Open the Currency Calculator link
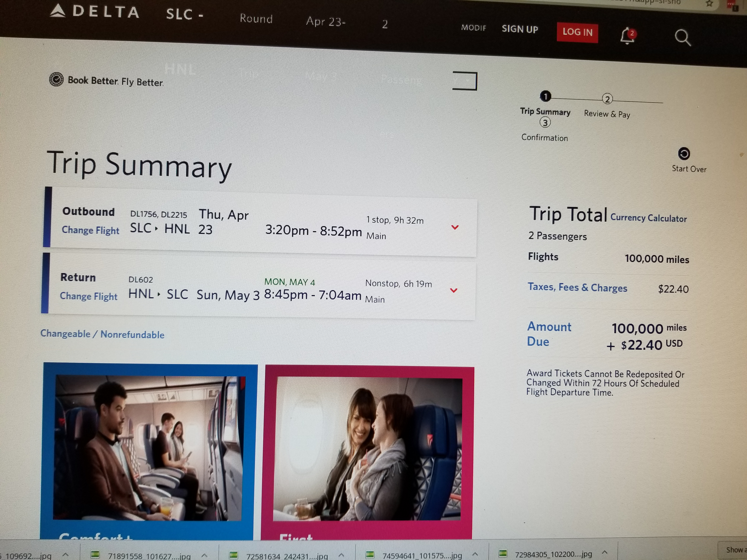 (648, 218)
